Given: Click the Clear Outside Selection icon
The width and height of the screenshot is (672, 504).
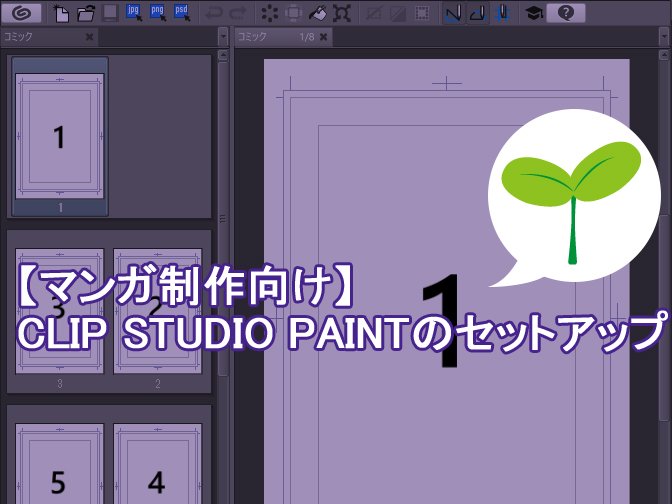Looking at the screenshot, I should point(294,13).
